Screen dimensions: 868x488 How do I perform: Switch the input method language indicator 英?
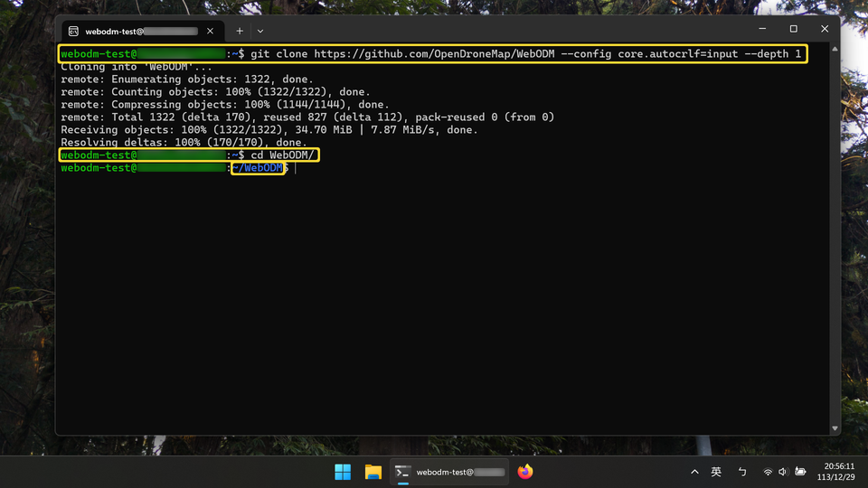point(716,472)
